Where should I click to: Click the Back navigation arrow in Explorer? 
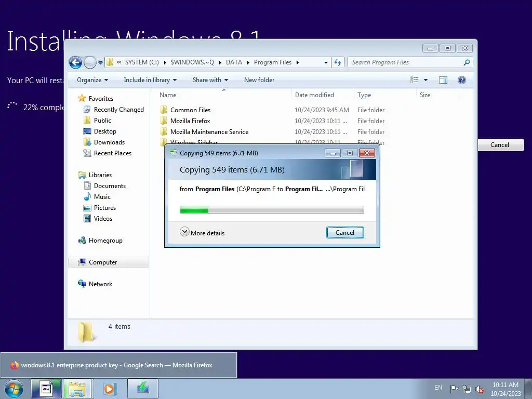click(75, 62)
